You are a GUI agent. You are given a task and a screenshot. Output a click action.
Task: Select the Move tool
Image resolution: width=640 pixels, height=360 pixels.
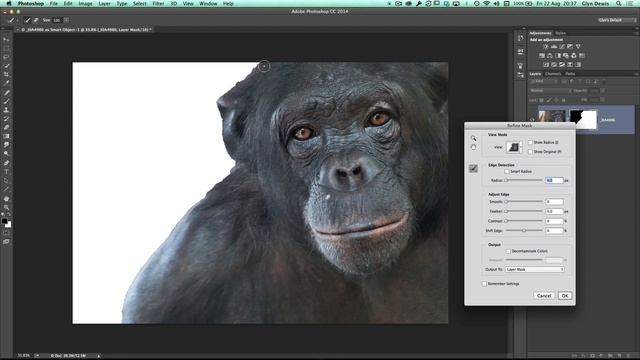pos(6,40)
